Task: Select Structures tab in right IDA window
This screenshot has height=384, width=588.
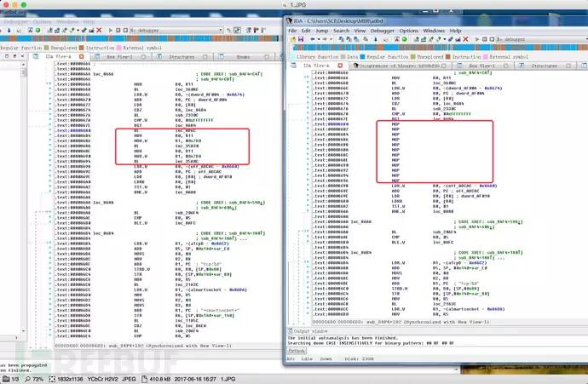Action: (545, 66)
